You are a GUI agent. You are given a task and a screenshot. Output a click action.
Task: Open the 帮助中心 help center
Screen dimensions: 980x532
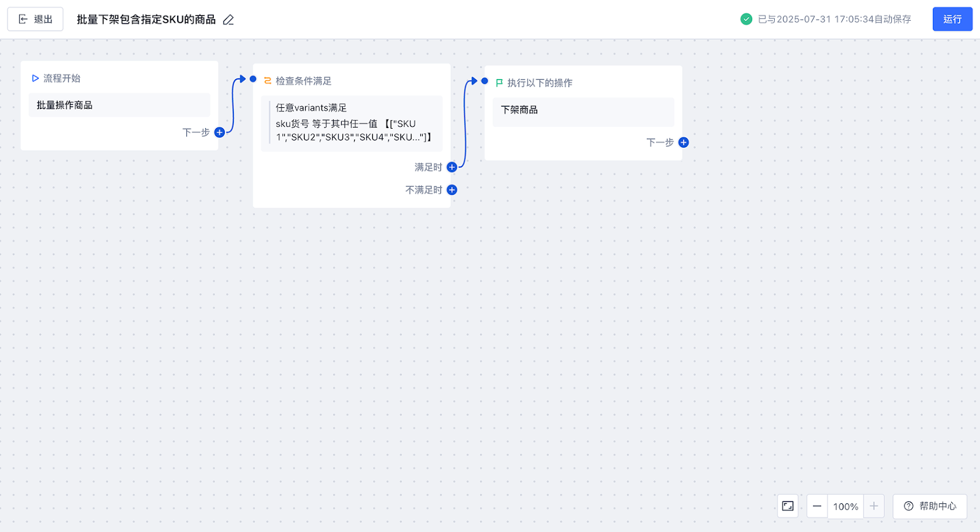(x=930, y=506)
